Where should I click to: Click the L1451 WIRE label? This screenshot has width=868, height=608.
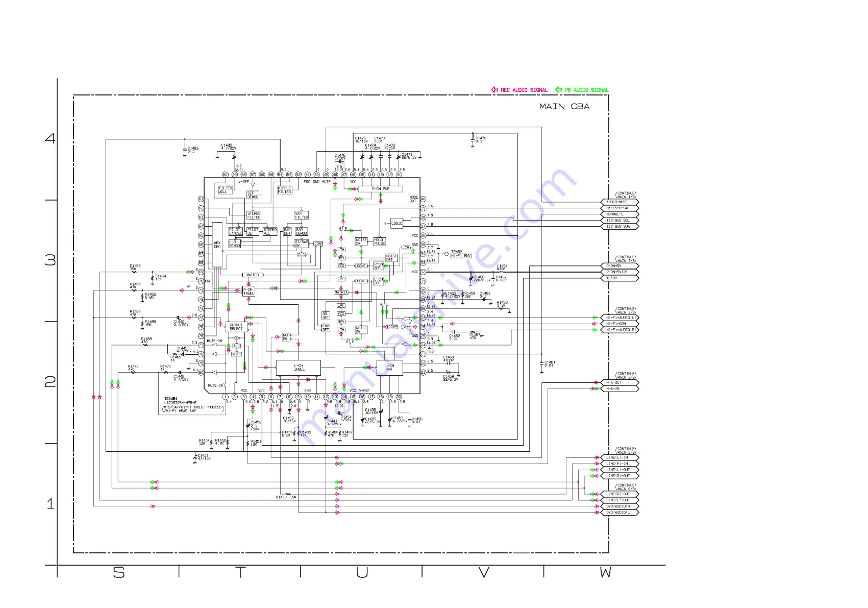coord(502,267)
